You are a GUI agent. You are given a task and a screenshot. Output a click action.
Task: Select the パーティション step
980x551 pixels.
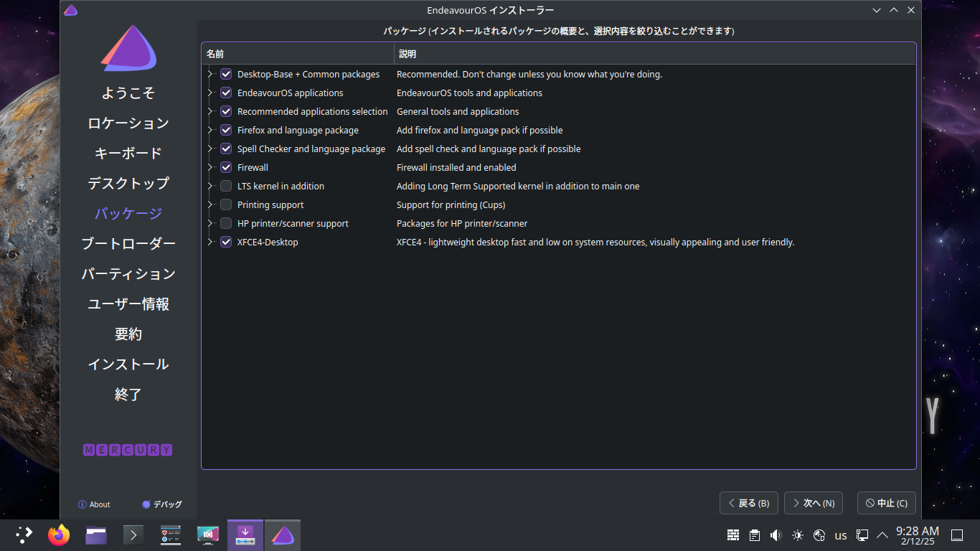[x=128, y=274]
